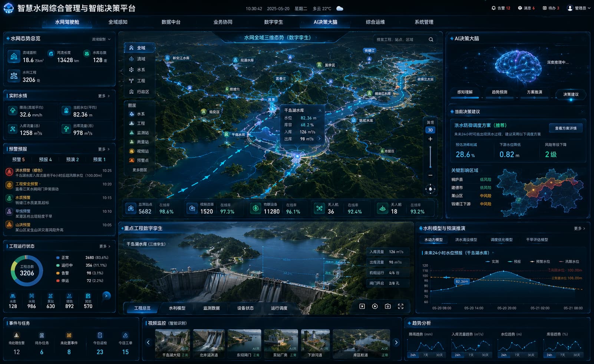Expand 更多 in 实时水情 panel
The height and width of the screenshot is (364, 594).
pos(104,96)
